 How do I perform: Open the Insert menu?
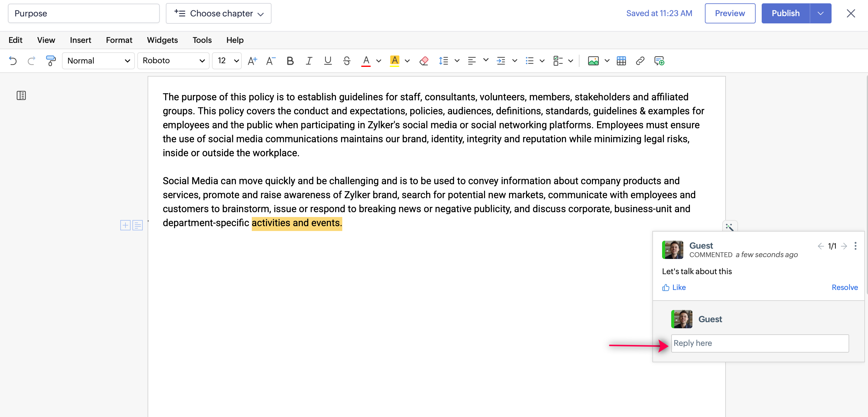point(80,40)
